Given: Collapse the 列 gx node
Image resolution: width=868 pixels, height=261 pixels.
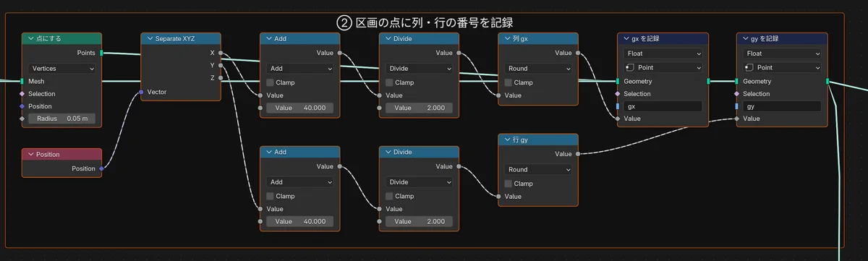Looking at the screenshot, I should (x=507, y=39).
